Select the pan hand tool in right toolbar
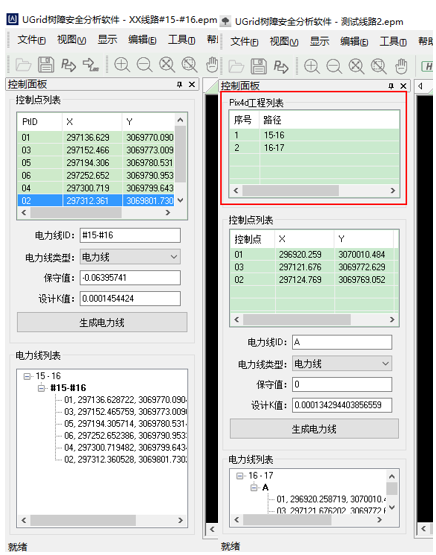Image resolution: width=436 pixels, height=555 pixels. click(x=401, y=66)
